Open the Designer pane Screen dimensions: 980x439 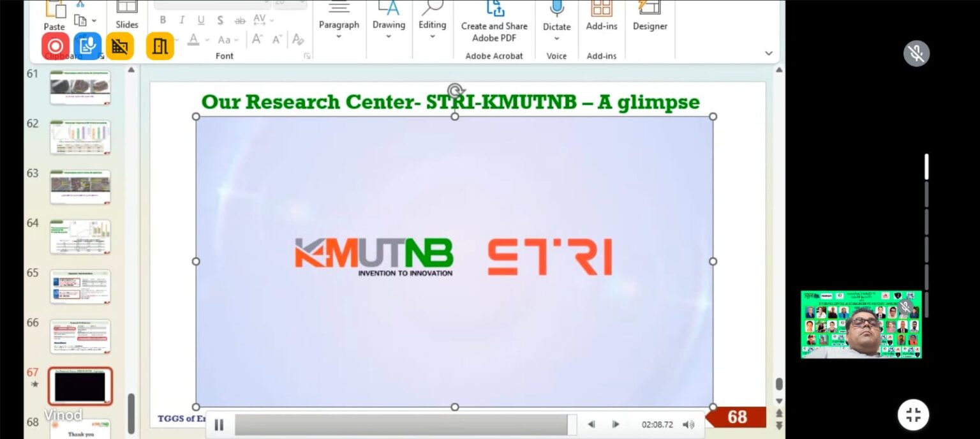650,16
